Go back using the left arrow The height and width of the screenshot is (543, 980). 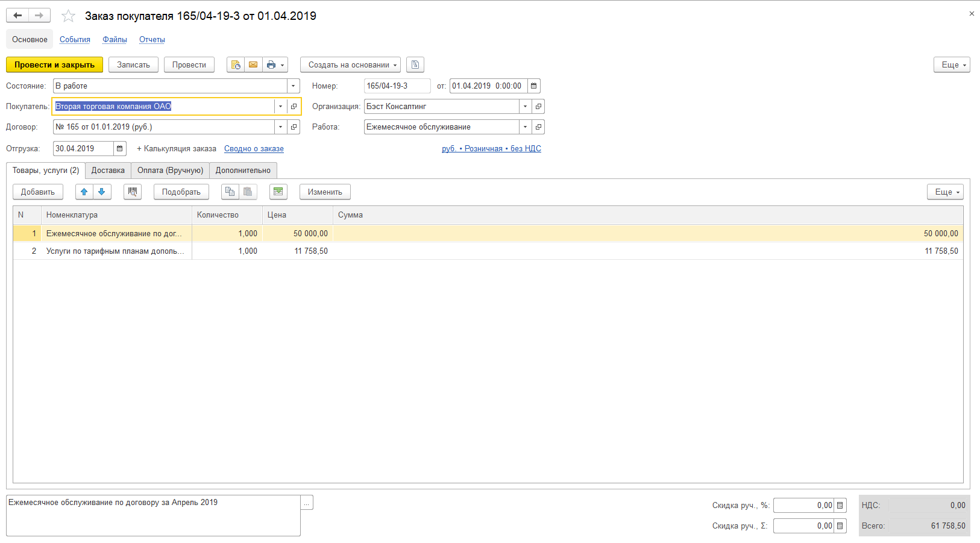[x=17, y=16]
